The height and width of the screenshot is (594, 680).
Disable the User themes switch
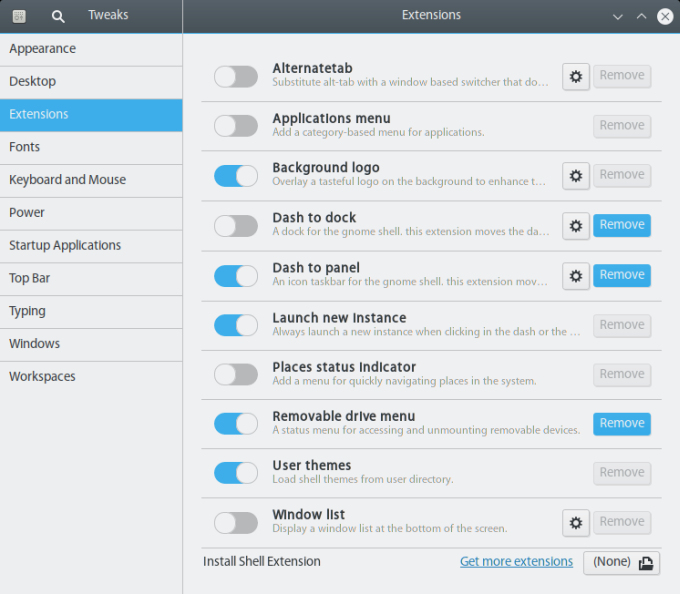(x=236, y=473)
